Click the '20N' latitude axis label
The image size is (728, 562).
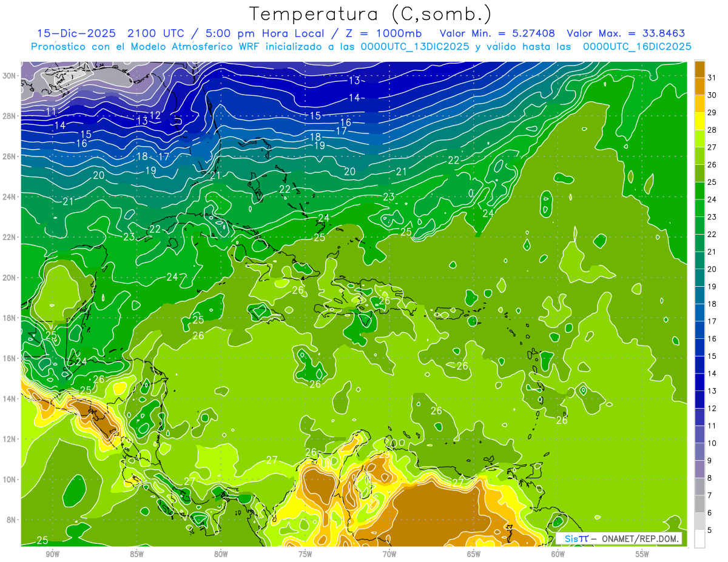click(10, 277)
